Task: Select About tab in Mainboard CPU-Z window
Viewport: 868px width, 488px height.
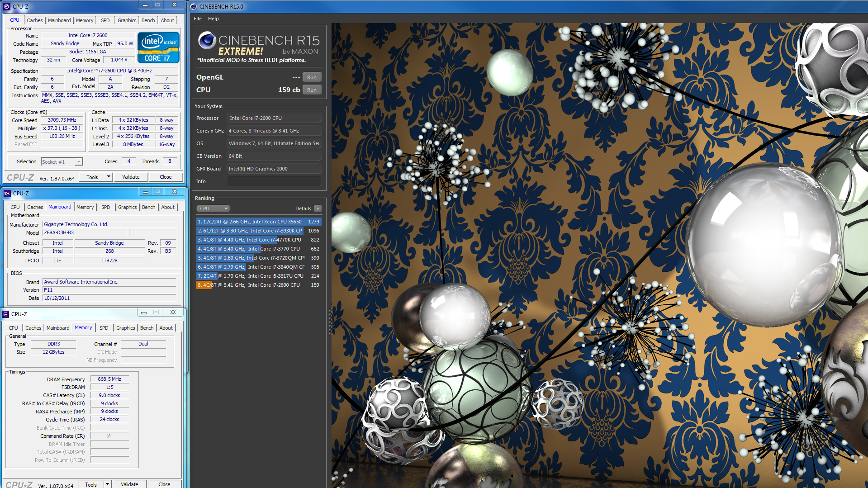Action: point(168,207)
